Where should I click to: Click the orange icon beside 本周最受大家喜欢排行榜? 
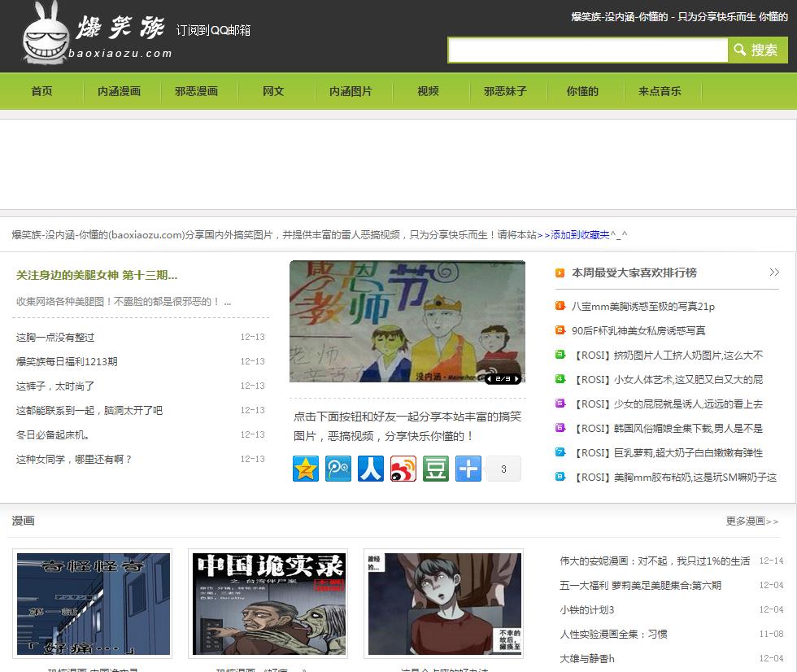(x=560, y=273)
